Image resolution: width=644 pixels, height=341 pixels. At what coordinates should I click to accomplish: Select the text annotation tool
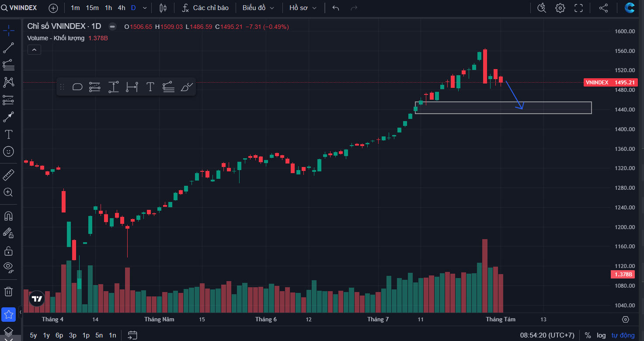pos(9,134)
